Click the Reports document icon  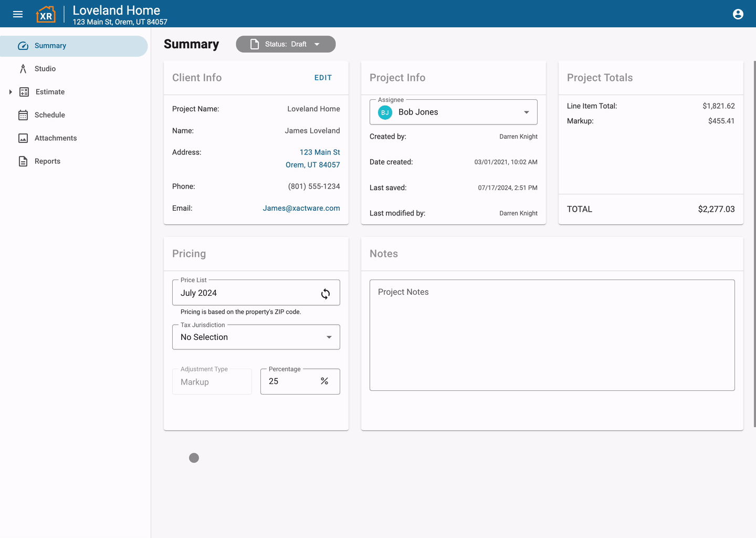tap(23, 161)
